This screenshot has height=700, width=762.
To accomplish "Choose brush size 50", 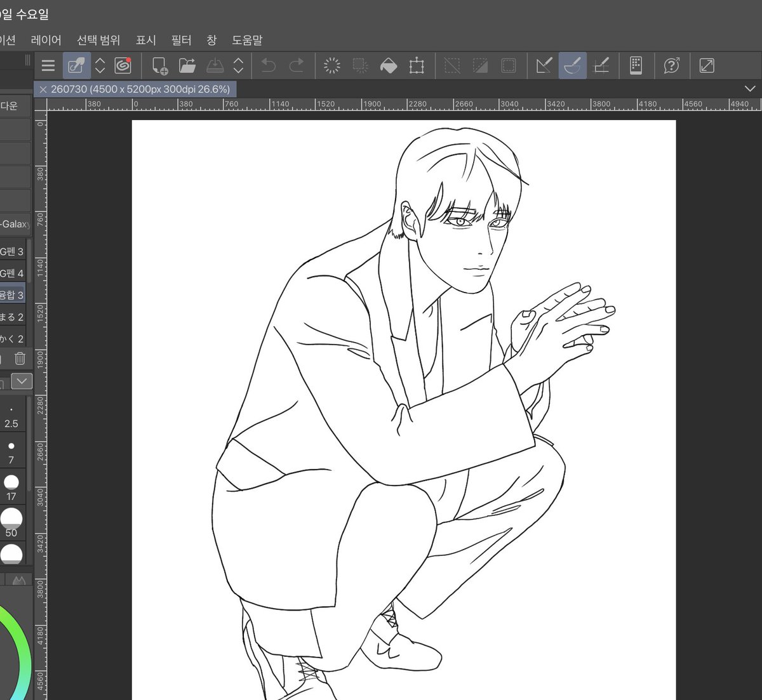I will 11,524.
